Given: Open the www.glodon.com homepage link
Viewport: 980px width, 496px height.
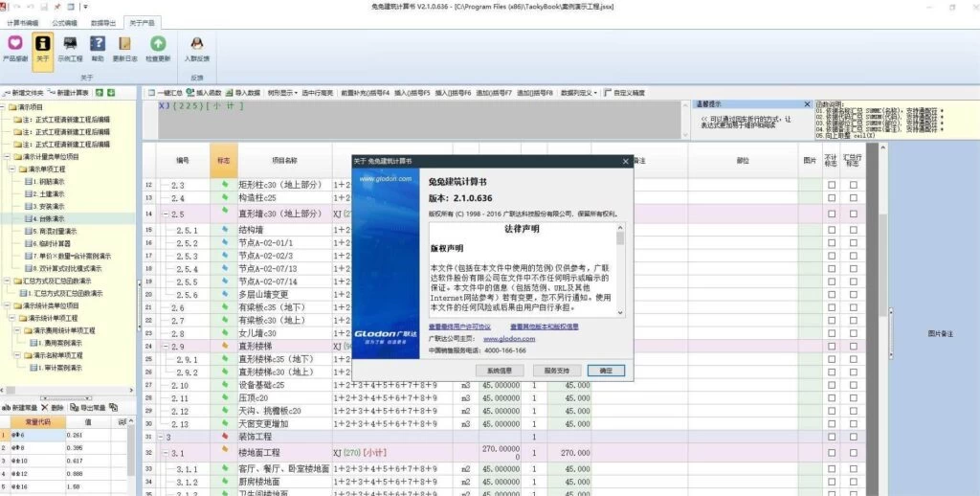Looking at the screenshot, I should pyautogui.click(x=508, y=338).
